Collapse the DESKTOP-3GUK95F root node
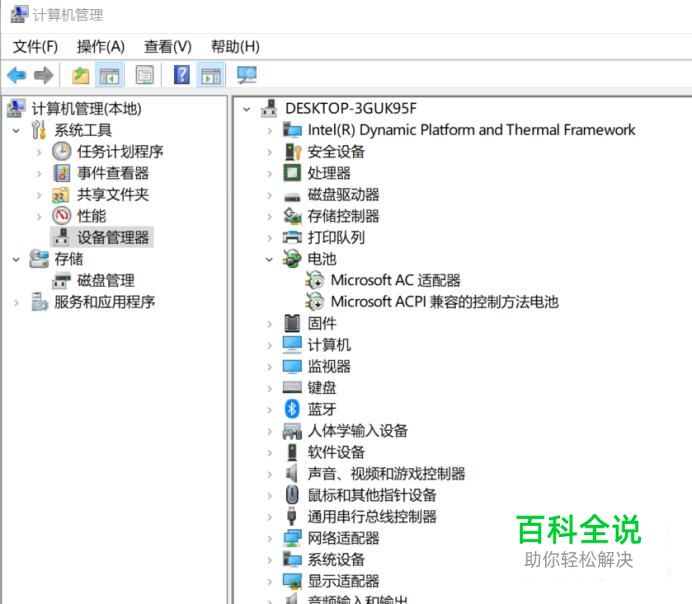Image resolution: width=692 pixels, height=604 pixels. (x=247, y=109)
